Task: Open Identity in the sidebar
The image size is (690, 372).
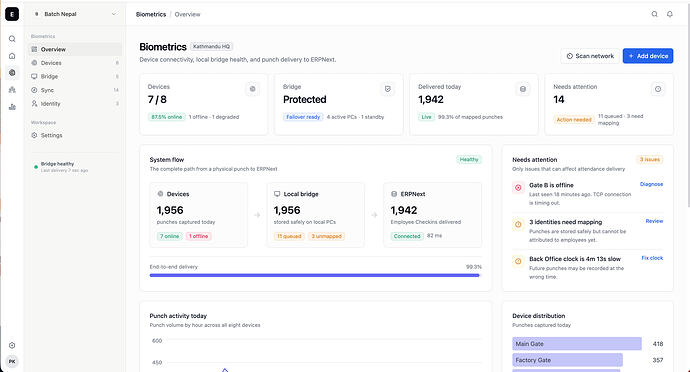Action: (76, 104)
